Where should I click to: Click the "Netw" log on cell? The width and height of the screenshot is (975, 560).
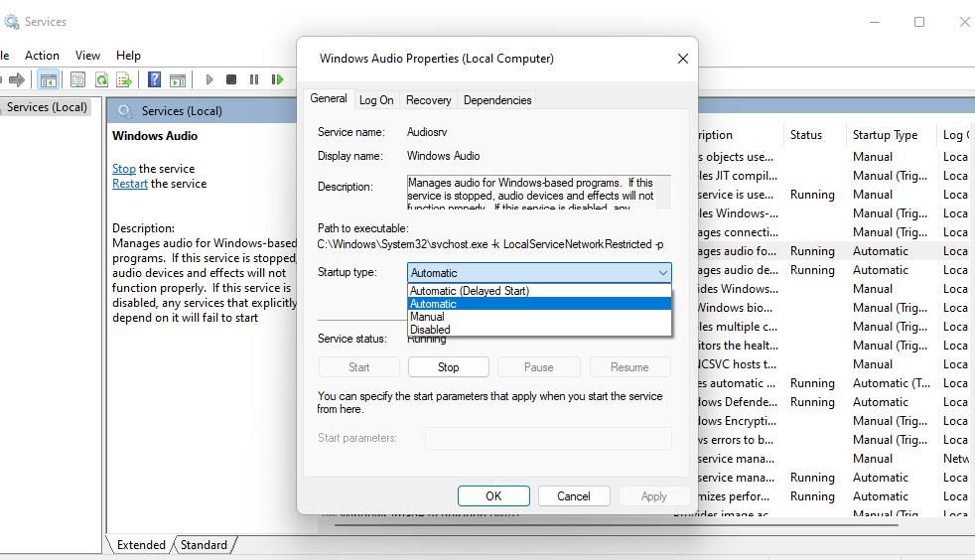(x=956, y=459)
